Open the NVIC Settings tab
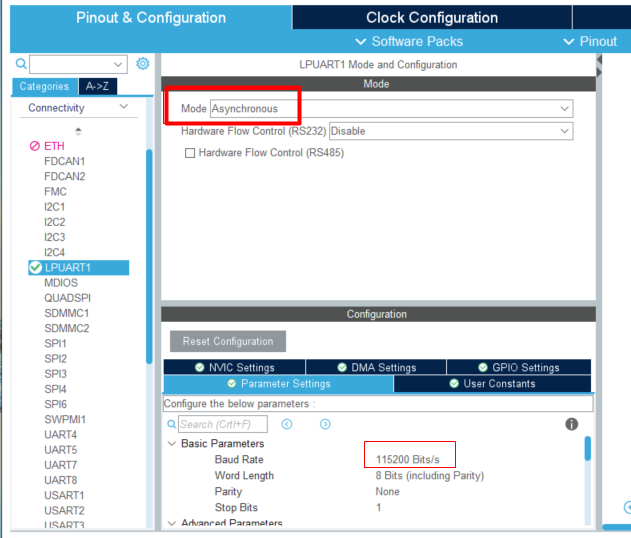This screenshot has height=538, width=631. coord(234,367)
